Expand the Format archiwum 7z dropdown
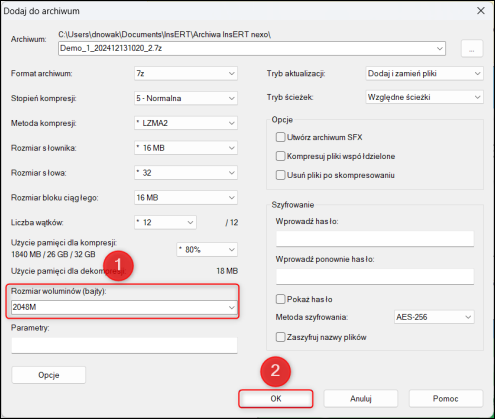Viewport: 495px width, 419px height. click(186, 73)
